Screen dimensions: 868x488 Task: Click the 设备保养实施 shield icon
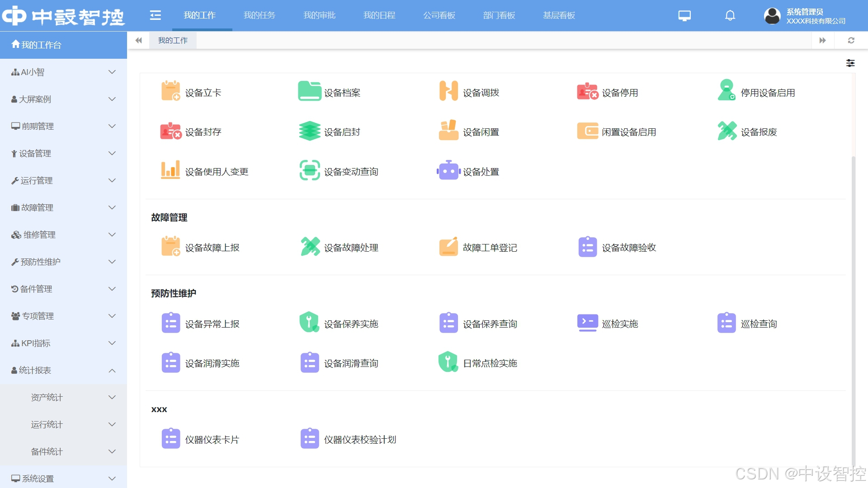point(309,323)
